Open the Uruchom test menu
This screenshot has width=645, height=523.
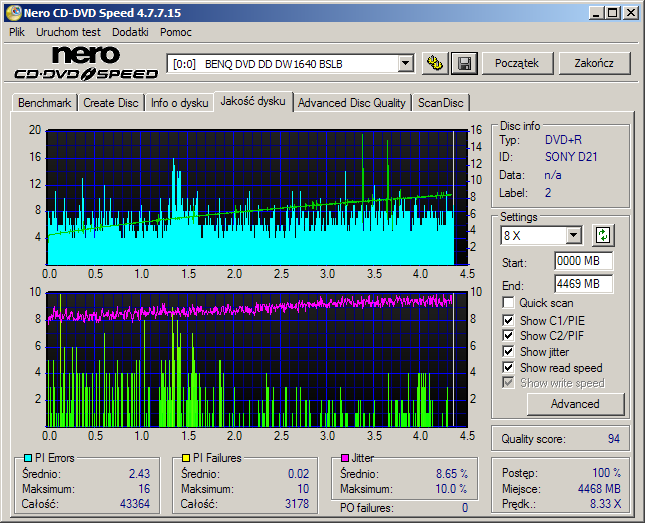pos(68,32)
